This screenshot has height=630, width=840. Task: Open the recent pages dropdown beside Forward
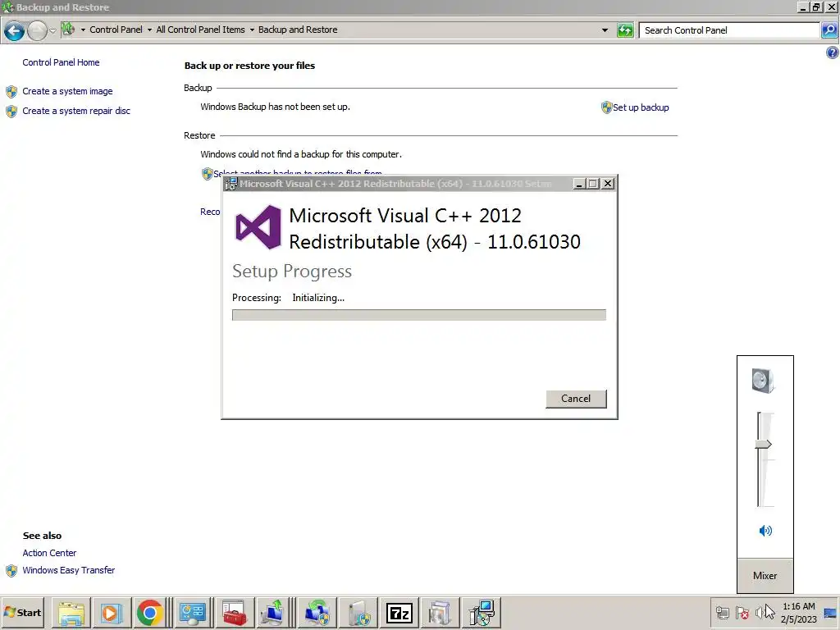(x=52, y=30)
